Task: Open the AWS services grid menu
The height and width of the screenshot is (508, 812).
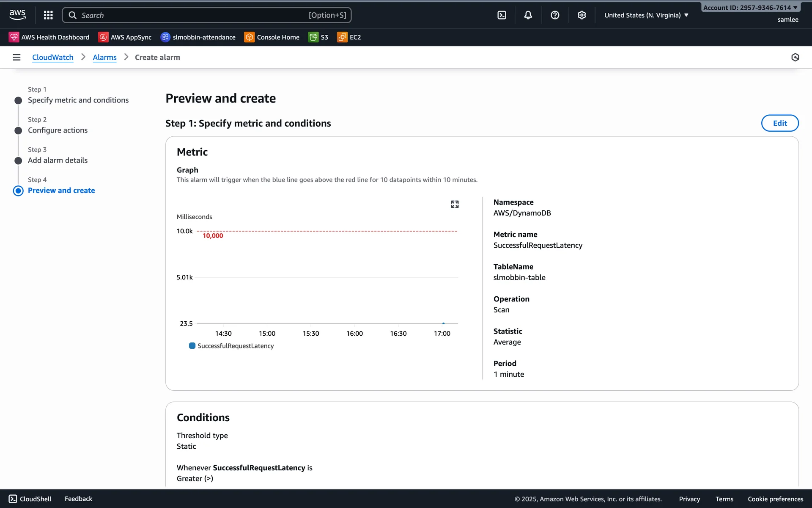Action: point(48,15)
